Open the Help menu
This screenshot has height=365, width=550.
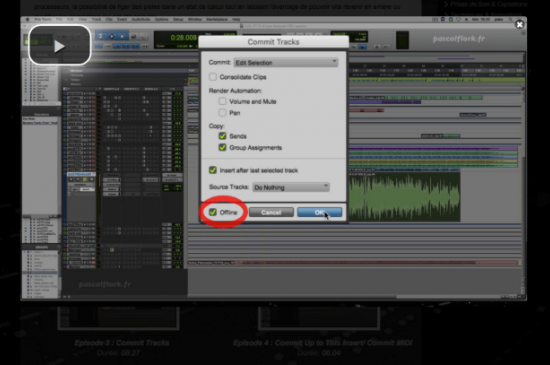point(236,19)
